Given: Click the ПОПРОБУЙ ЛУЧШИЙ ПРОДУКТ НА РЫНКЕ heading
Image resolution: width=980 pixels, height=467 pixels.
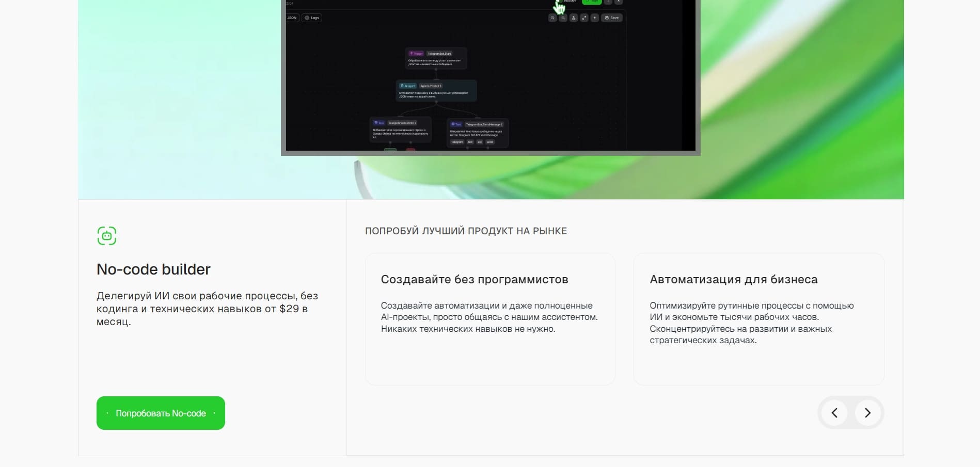Looking at the screenshot, I should coord(466,231).
